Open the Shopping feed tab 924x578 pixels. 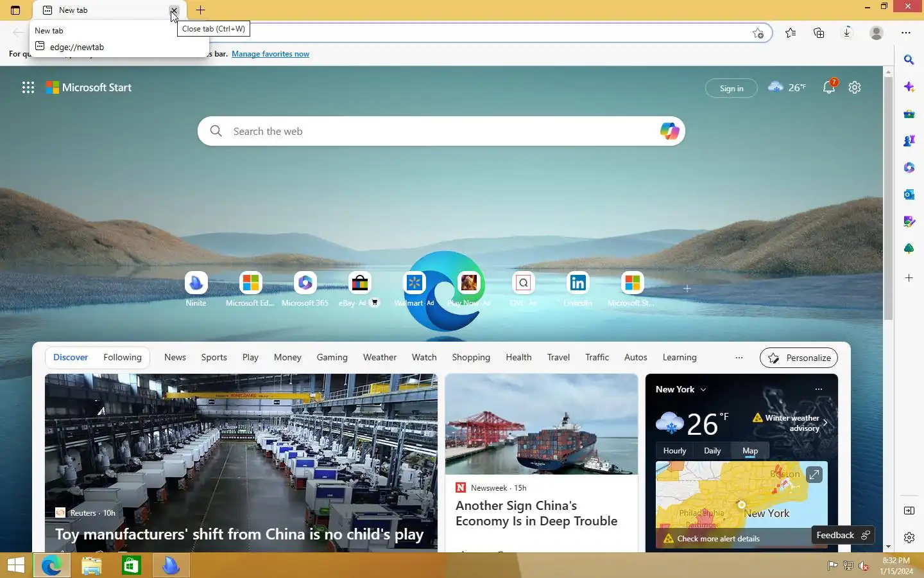tap(471, 358)
